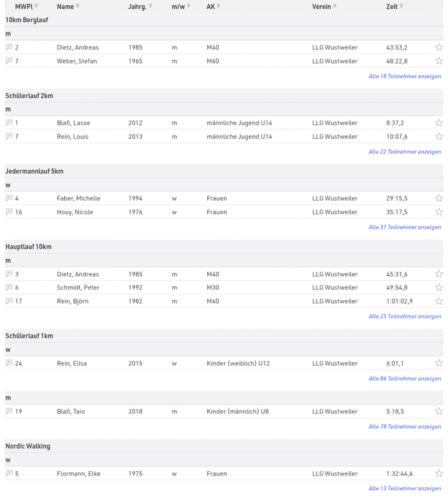Click comment icon in Schmidt, Peter row
448x498 pixels.
coord(9,287)
